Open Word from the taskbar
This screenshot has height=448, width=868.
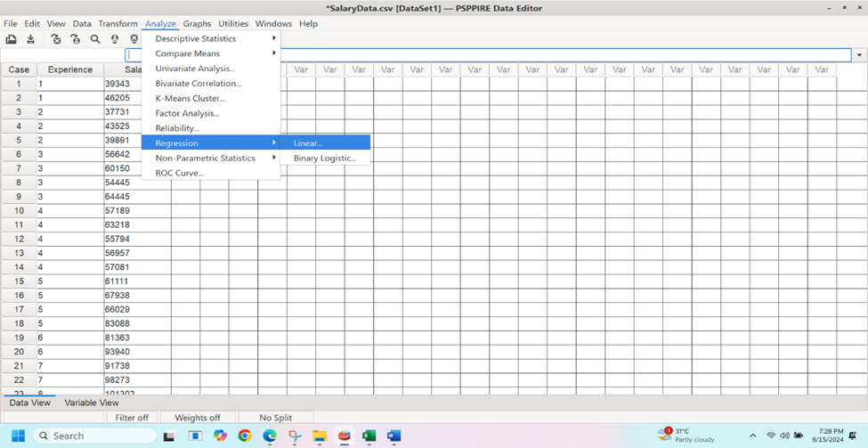pyautogui.click(x=394, y=436)
